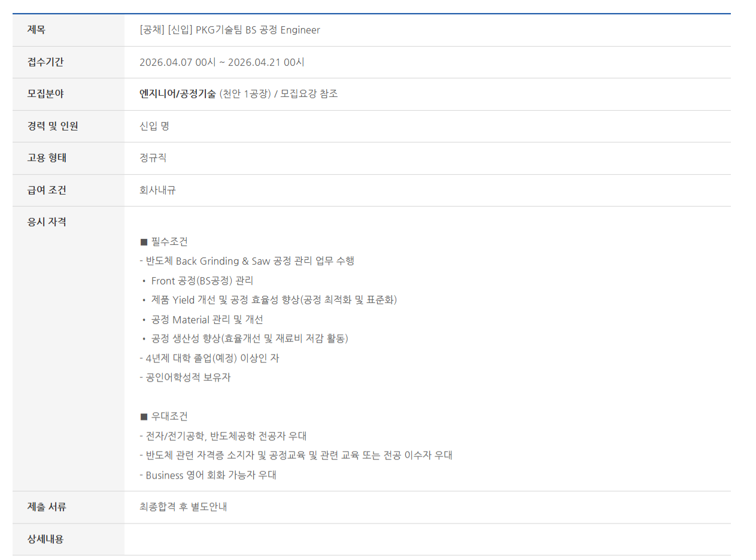This screenshot has height=560, width=756.
Task: Click the 공인어학성적 보유자 line
Action: click(x=185, y=378)
